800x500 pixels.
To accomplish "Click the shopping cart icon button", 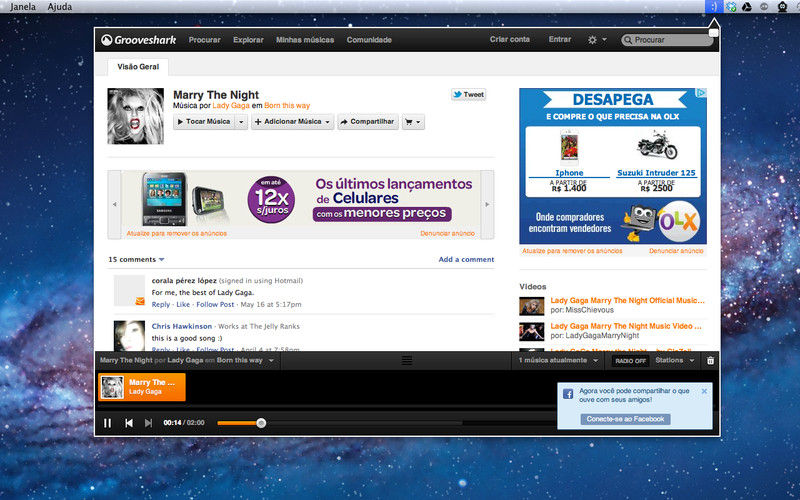I will click(413, 122).
